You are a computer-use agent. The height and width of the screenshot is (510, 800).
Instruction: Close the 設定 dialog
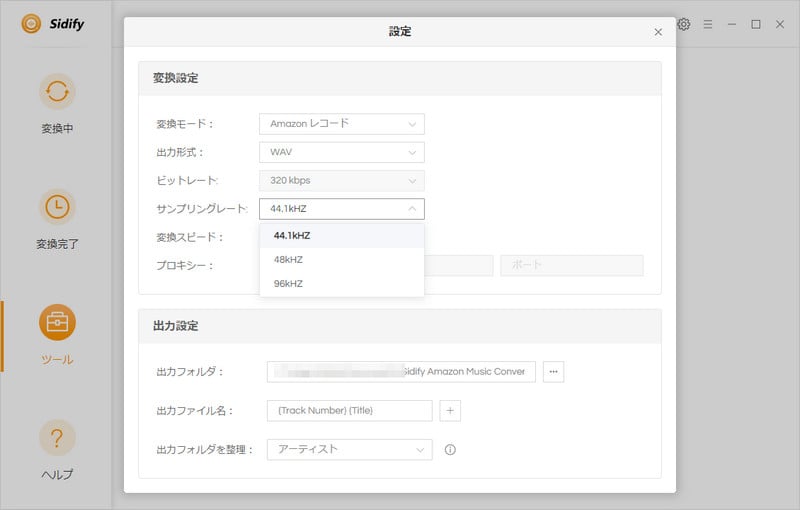(658, 32)
